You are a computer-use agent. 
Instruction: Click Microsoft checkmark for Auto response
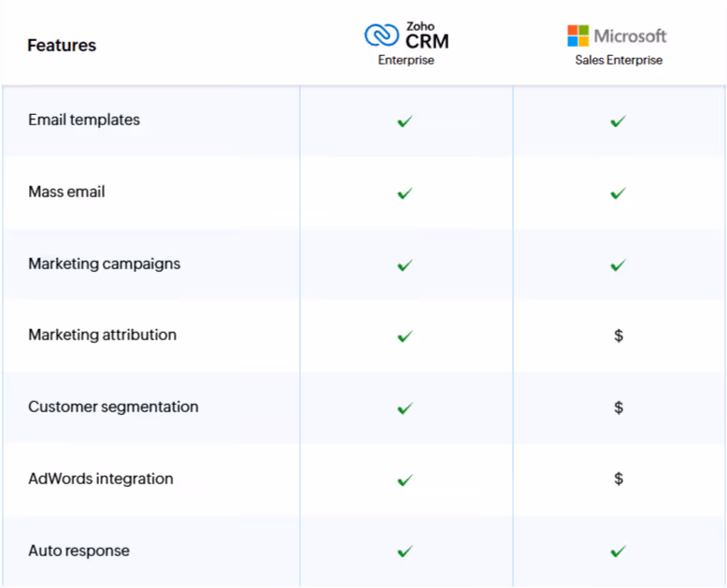[x=618, y=552]
